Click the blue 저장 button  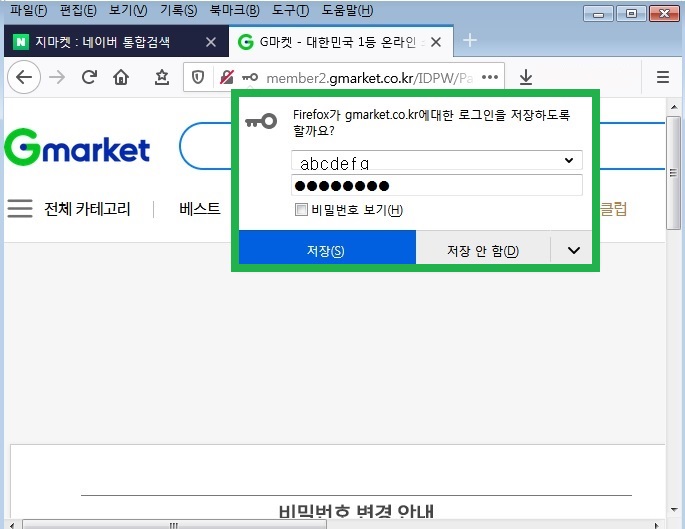327,248
